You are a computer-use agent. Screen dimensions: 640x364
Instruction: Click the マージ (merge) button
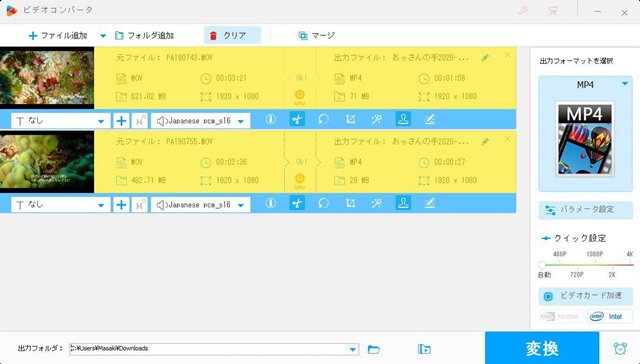[x=316, y=36]
